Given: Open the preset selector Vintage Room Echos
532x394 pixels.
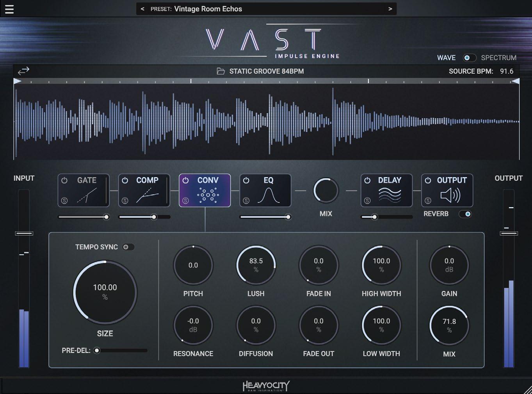Looking at the screenshot, I should [266, 9].
